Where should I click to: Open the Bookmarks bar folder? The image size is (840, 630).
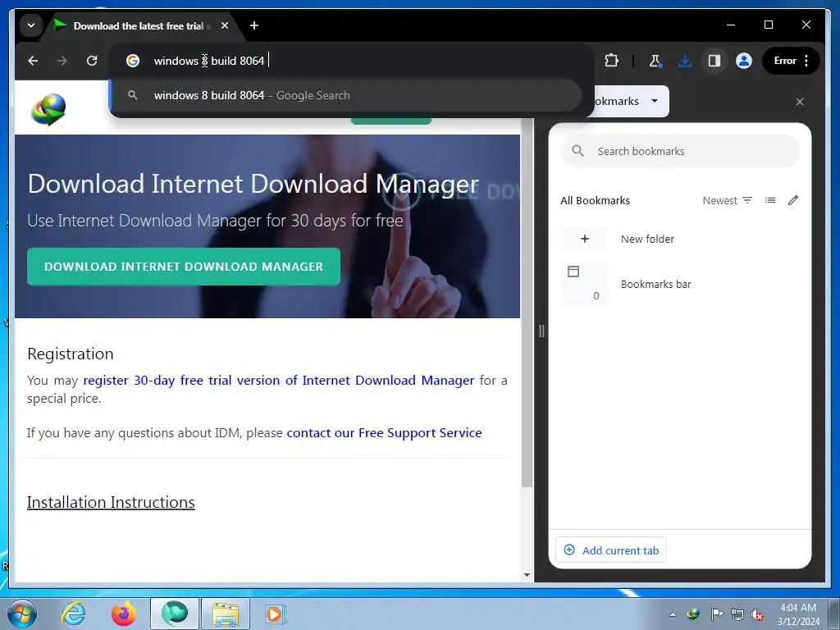point(680,284)
